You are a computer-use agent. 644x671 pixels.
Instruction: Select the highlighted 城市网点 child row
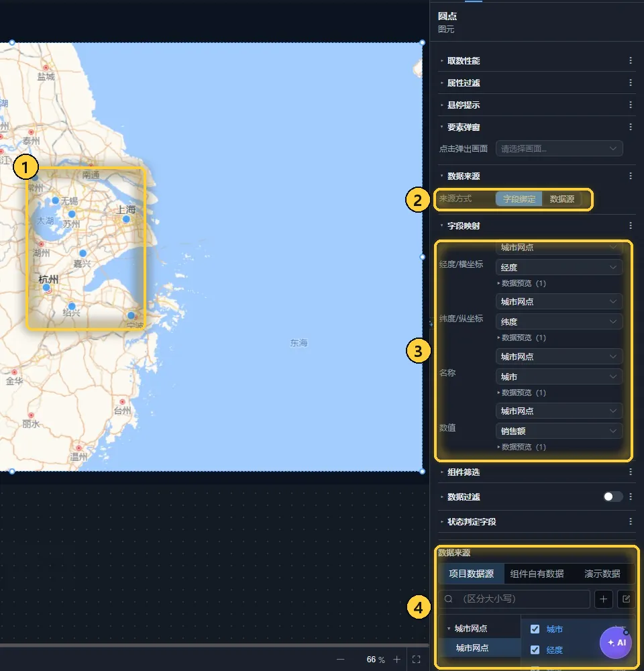[479, 648]
